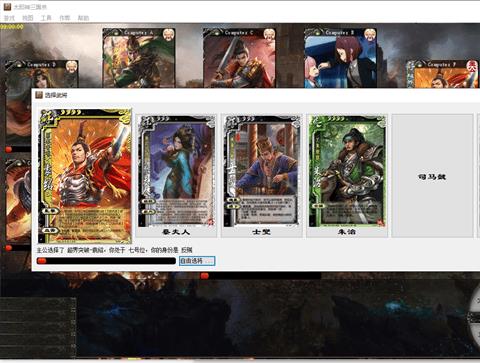
Task: Choose the green 朱治 general card
Action: [347, 176]
